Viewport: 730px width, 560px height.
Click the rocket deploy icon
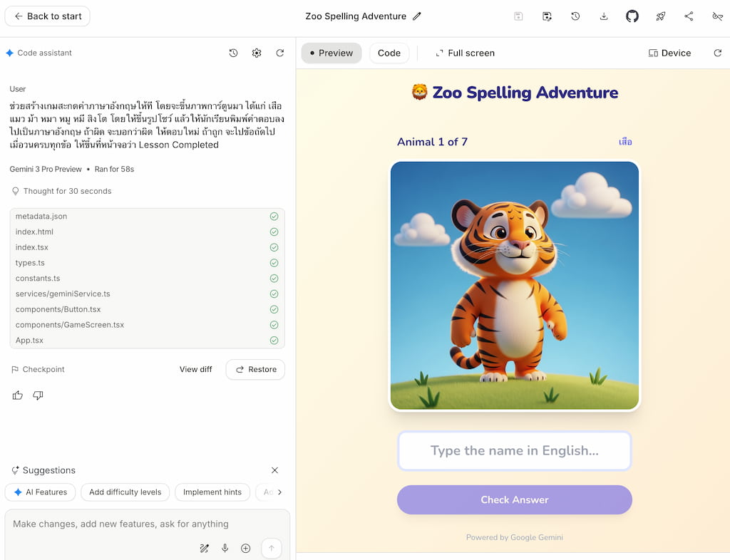[661, 16]
